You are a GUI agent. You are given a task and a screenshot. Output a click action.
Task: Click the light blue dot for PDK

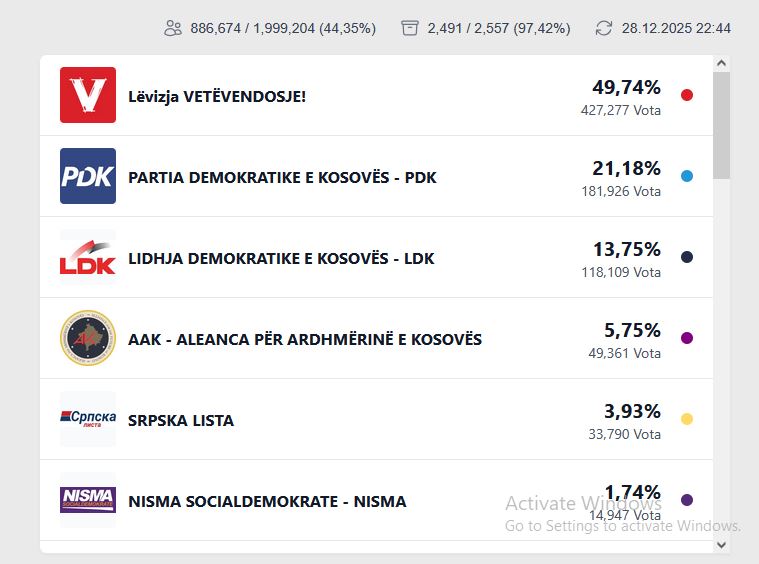(687, 176)
